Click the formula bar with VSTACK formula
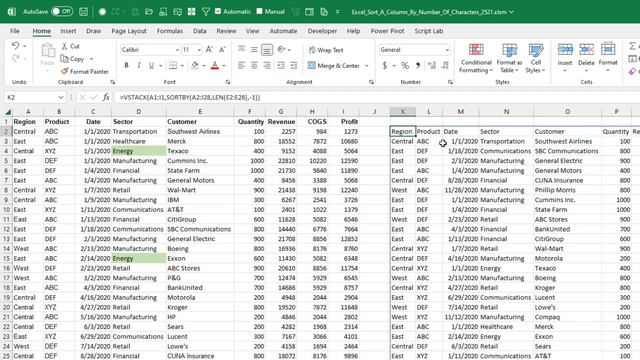Viewport: 640px width, 360px height. pos(376,97)
